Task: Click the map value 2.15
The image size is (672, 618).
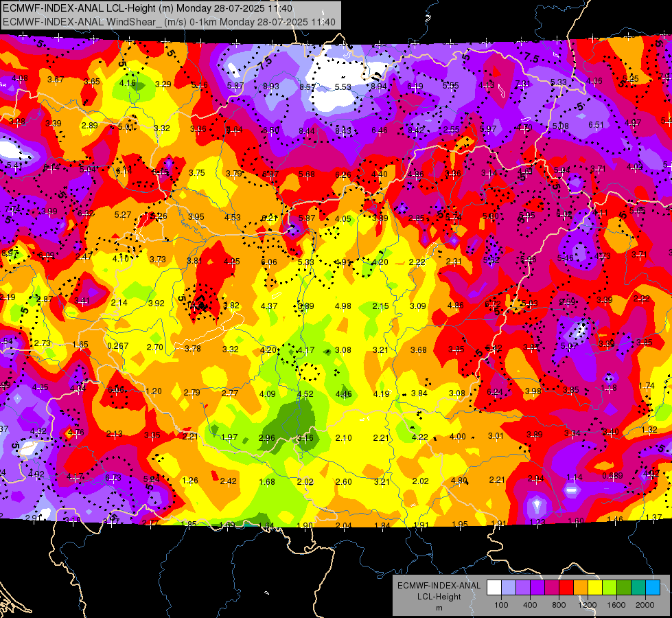Action: tap(380, 306)
